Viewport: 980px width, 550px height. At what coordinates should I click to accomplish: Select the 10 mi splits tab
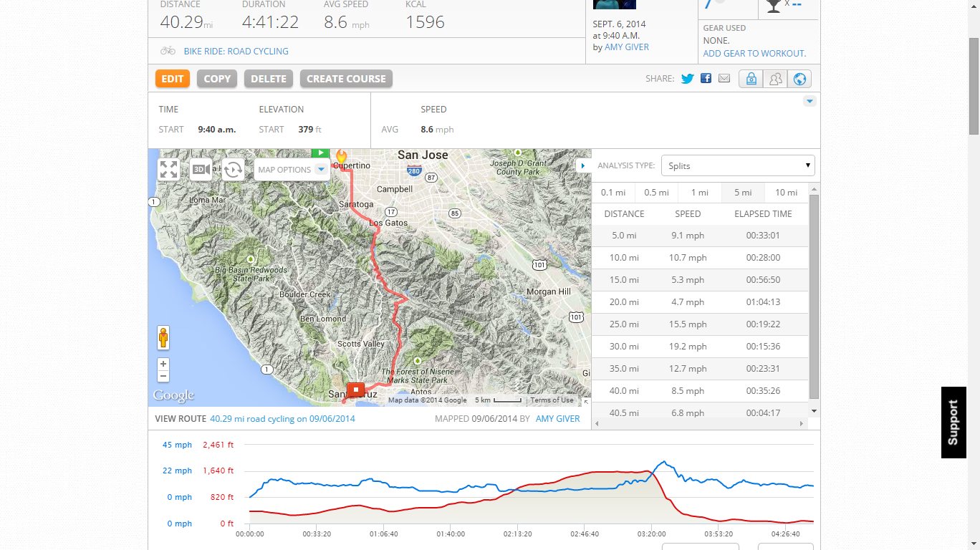coord(786,193)
